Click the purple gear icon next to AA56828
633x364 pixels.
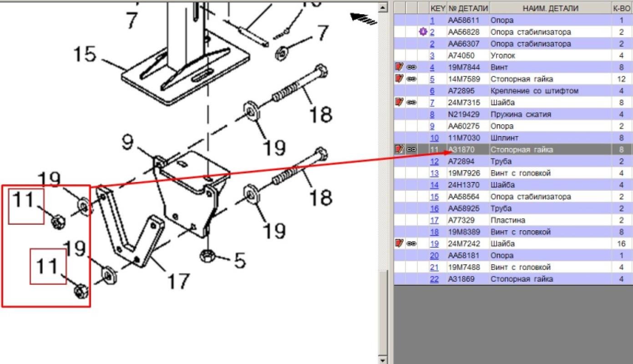[x=423, y=32]
